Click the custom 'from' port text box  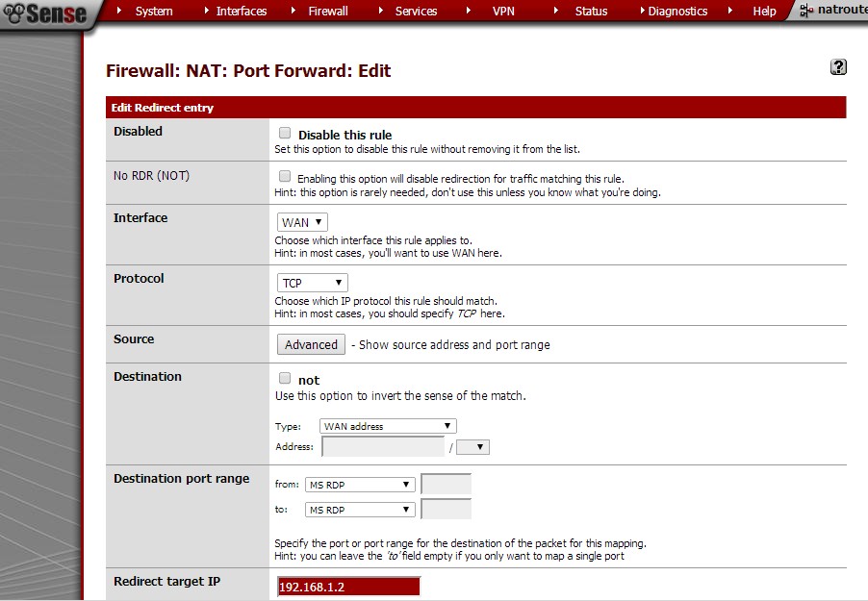(x=446, y=485)
